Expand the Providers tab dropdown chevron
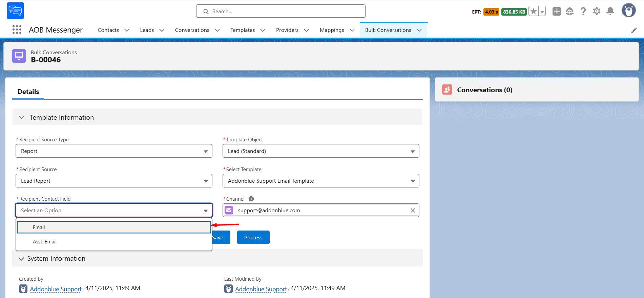Image resolution: width=644 pixels, height=298 pixels. 307,30
